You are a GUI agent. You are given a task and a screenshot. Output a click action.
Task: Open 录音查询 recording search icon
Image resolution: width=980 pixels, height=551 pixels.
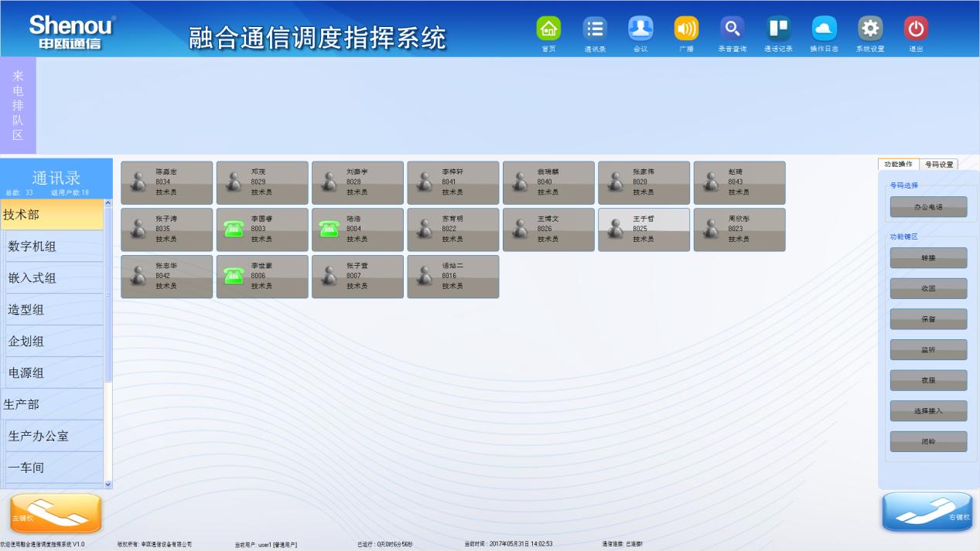[732, 29]
